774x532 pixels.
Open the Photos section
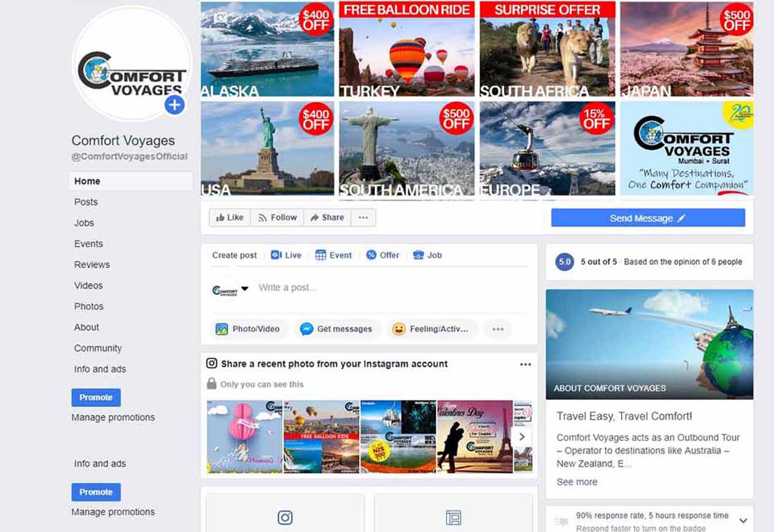[x=89, y=306]
